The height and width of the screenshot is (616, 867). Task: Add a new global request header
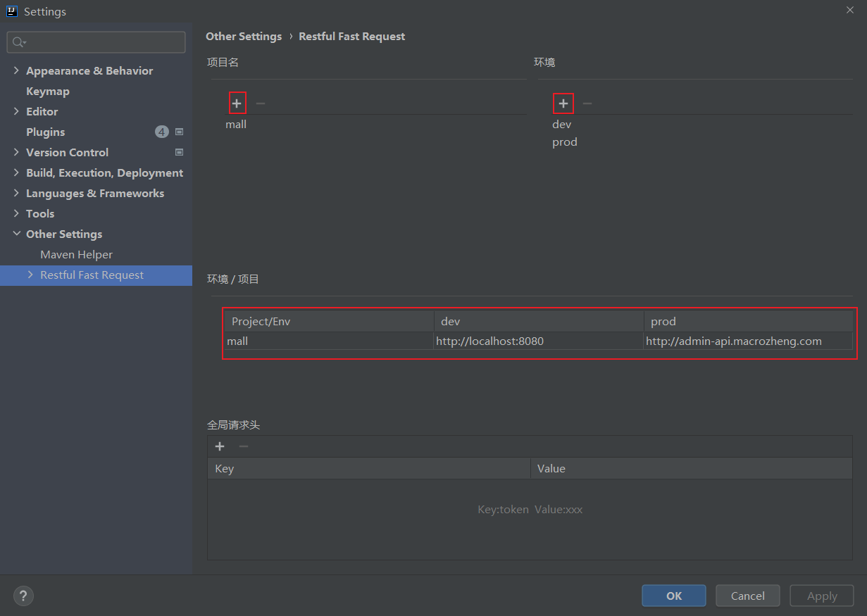[220, 446]
